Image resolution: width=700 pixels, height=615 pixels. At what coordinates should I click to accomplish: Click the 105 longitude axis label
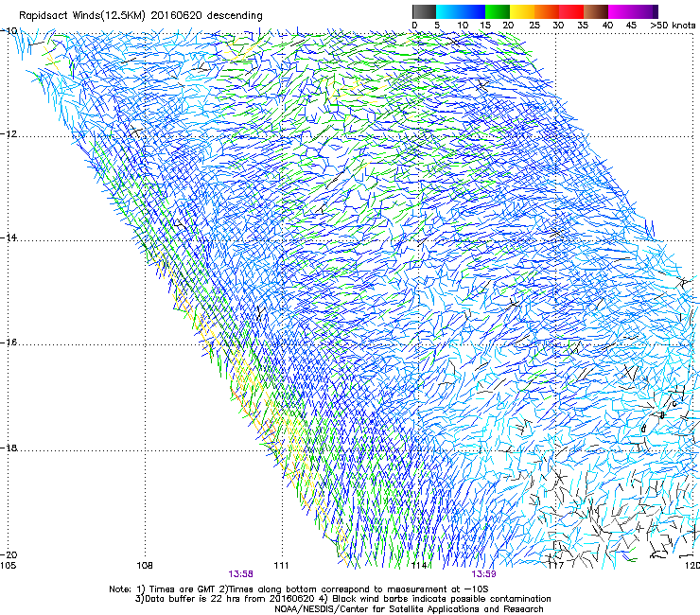tap(9, 566)
